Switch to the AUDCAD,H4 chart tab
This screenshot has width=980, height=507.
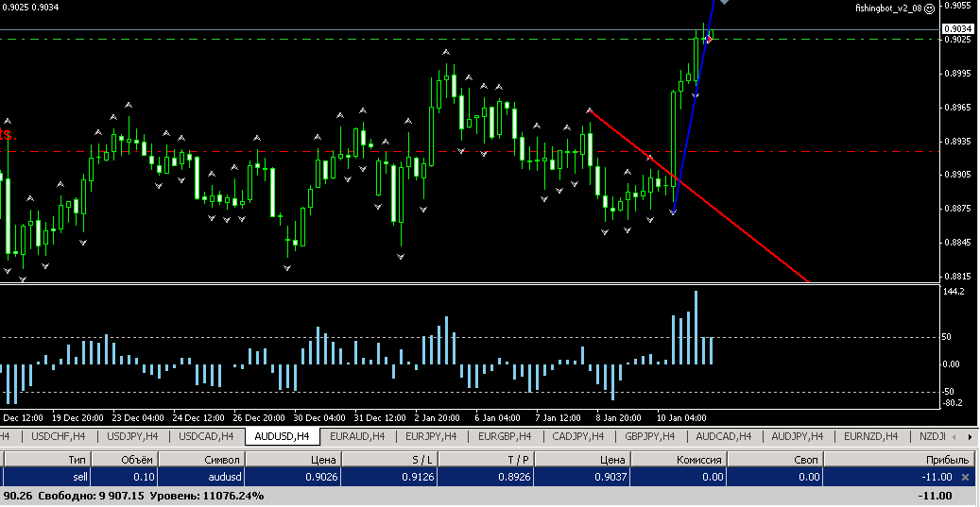click(724, 436)
